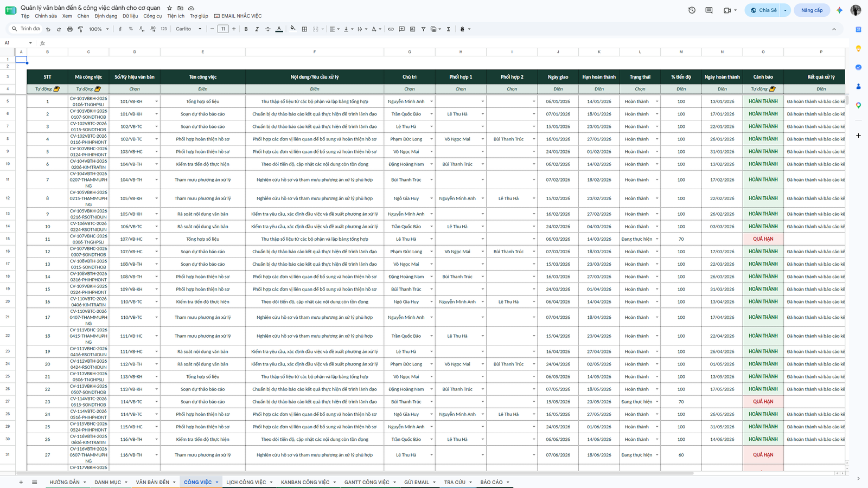The height and width of the screenshot is (488, 868).
Task: Open the Tệp menu
Action: point(25,16)
